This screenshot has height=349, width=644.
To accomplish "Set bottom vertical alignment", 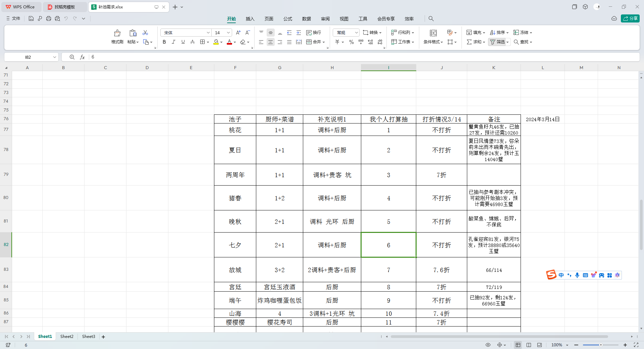I will [280, 33].
